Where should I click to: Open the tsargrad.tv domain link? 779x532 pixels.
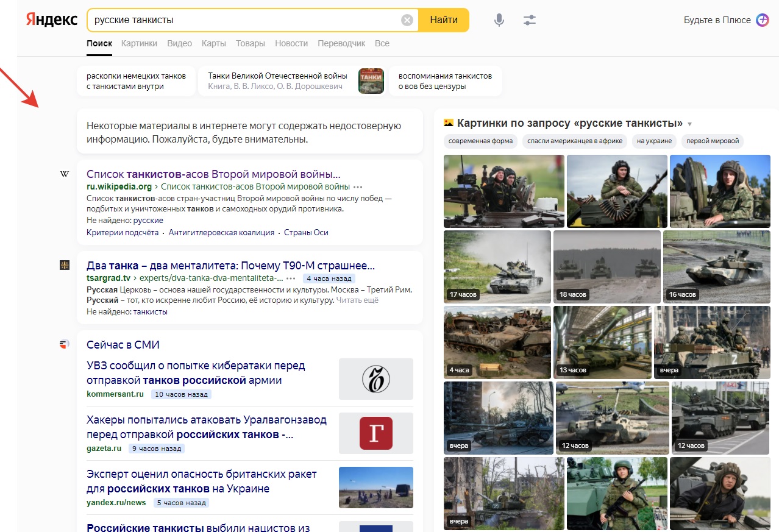pyautogui.click(x=108, y=278)
